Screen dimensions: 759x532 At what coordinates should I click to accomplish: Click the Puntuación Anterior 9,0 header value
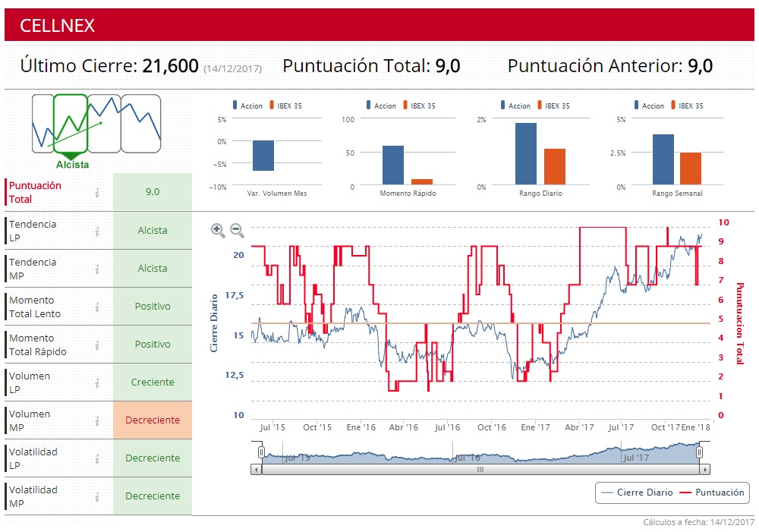(x=700, y=66)
